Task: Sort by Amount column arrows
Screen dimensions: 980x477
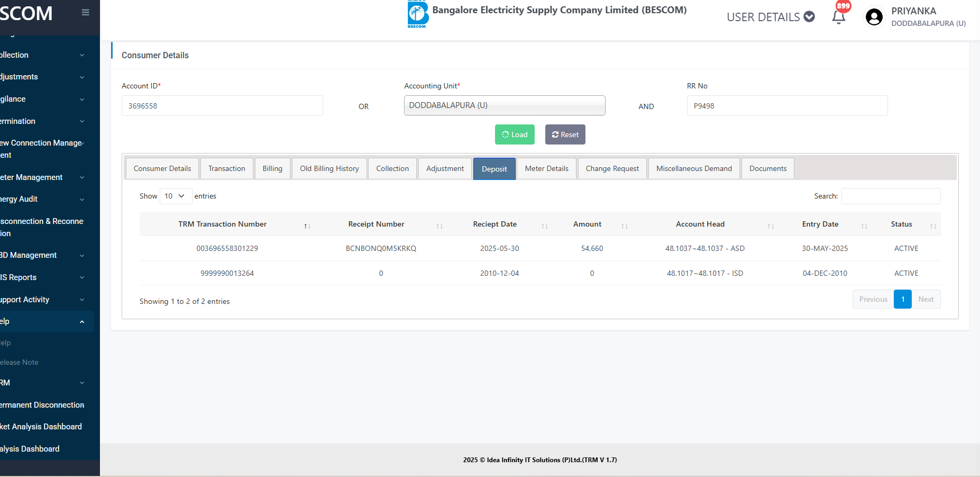Action: point(625,226)
